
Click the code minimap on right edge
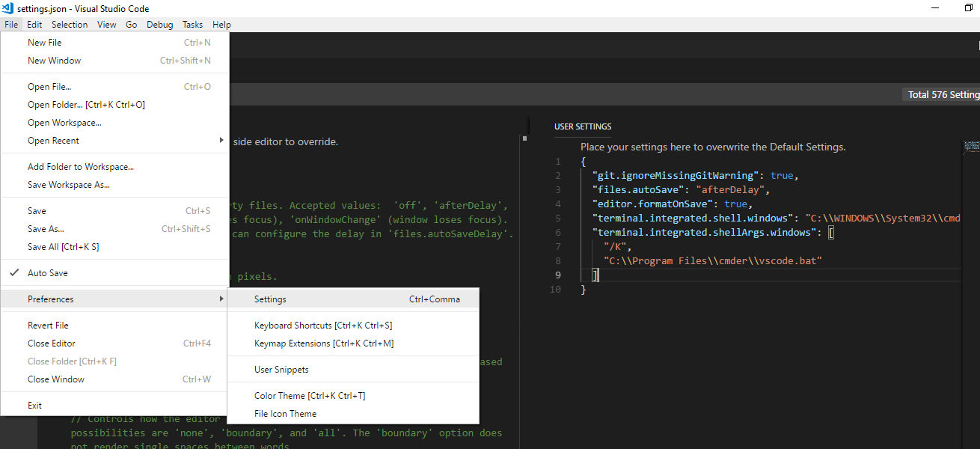pos(972,147)
